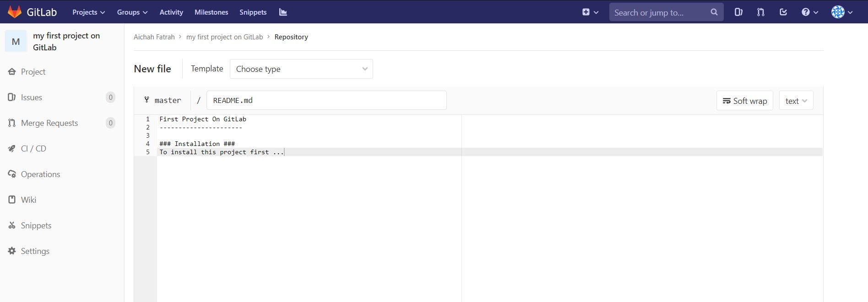Click the Operations cloud gear icon
Screen dimensions: 868x302
coord(12,174)
